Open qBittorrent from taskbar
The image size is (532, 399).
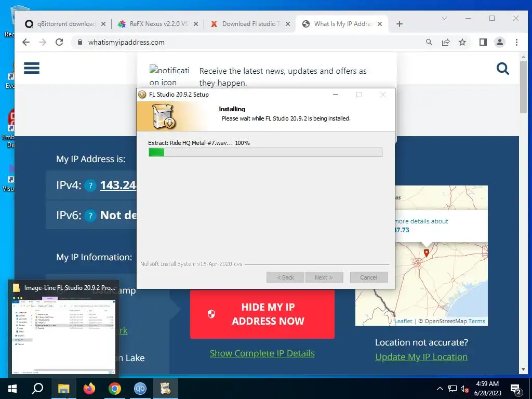point(140,389)
